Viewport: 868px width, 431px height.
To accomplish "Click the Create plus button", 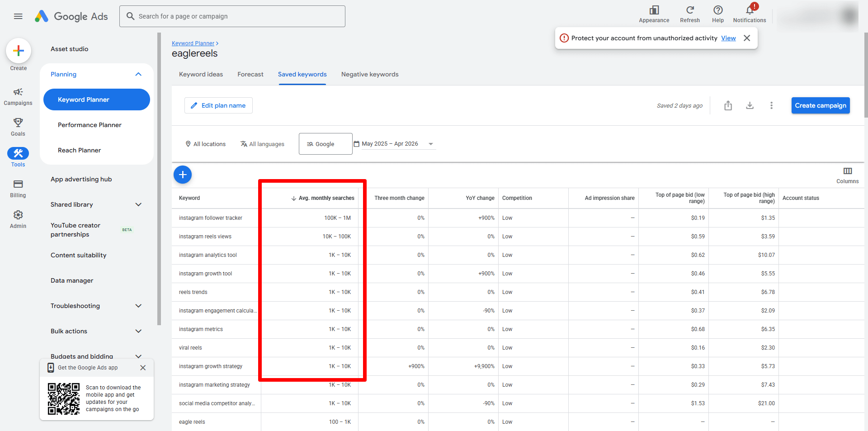I will [19, 51].
